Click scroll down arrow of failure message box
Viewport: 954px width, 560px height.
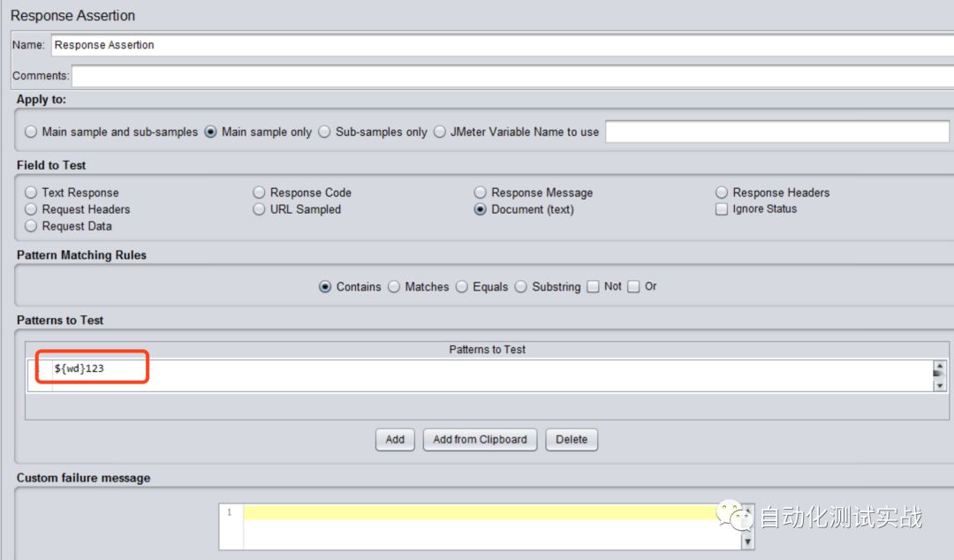[x=748, y=541]
